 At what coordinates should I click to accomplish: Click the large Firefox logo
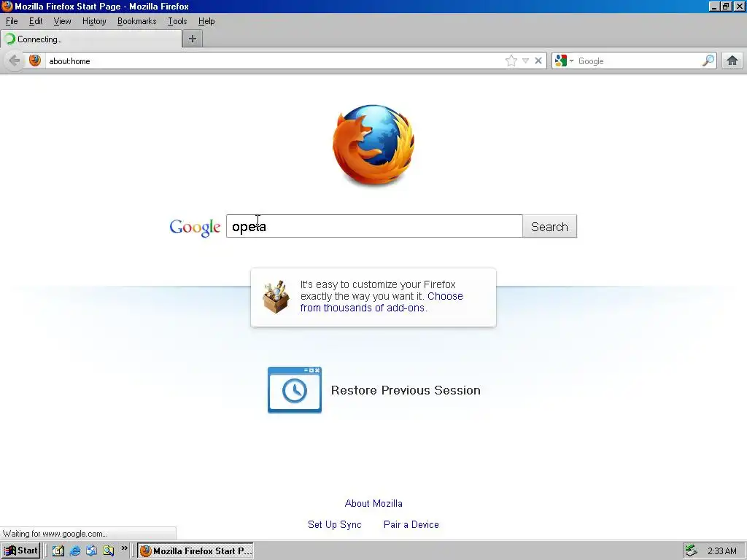click(x=373, y=145)
